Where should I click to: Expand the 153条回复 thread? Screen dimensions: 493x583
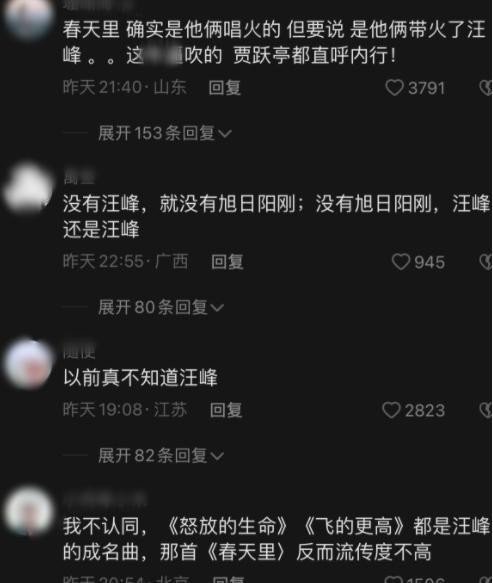click(x=165, y=133)
